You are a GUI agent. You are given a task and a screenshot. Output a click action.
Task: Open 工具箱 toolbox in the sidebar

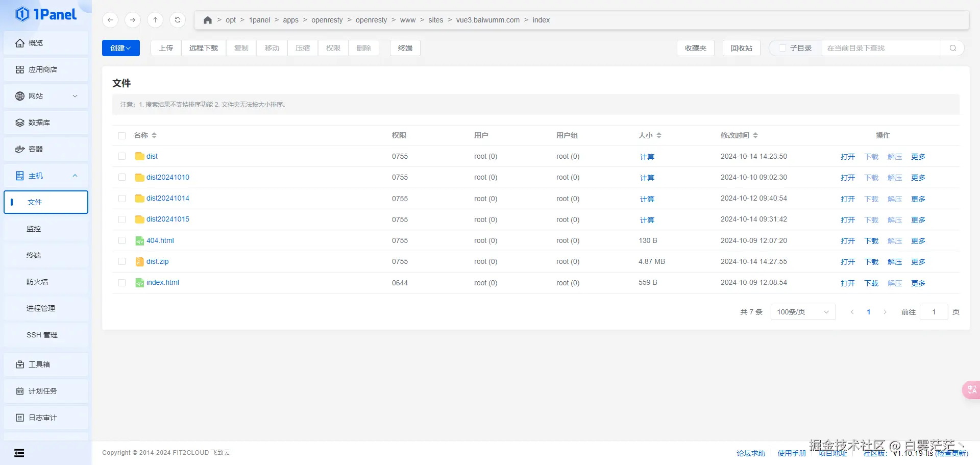[x=46, y=364]
